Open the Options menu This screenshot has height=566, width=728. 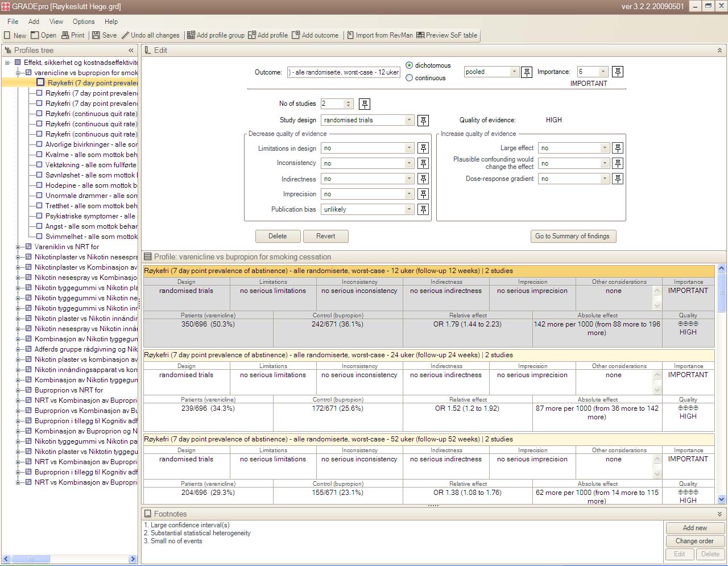click(x=84, y=22)
